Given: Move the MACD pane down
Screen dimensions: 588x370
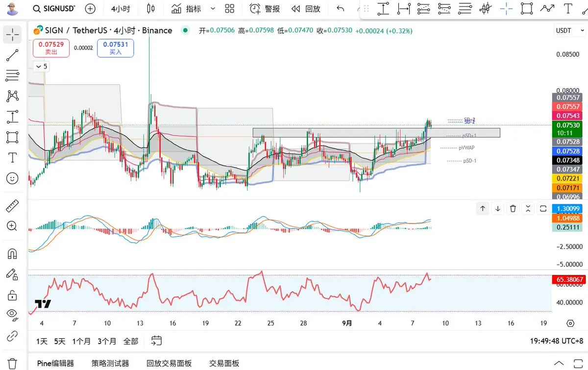Looking at the screenshot, I should (498, 209).
